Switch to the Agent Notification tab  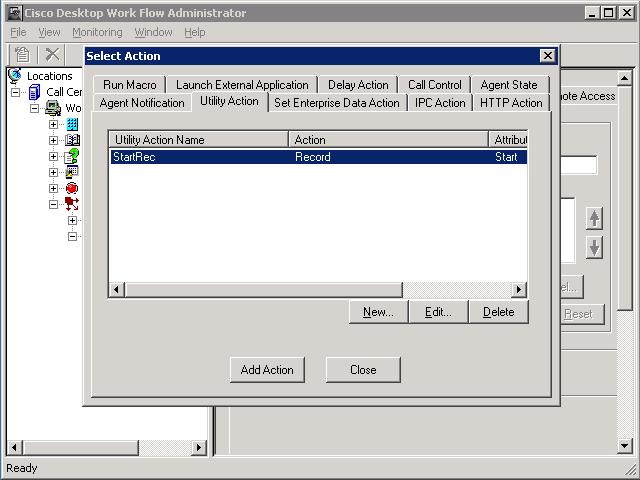pos(142,103)
